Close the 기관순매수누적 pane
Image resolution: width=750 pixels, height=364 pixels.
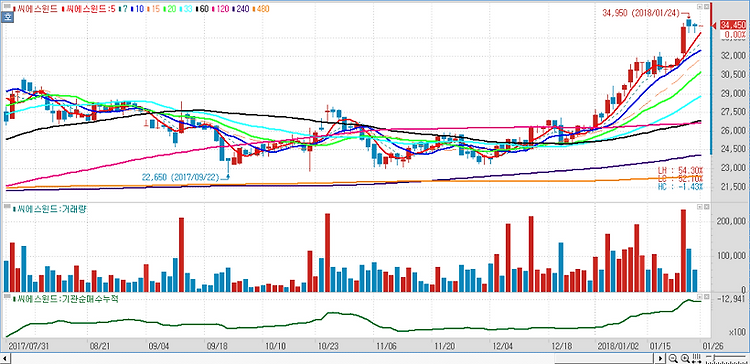coord(706,297)
